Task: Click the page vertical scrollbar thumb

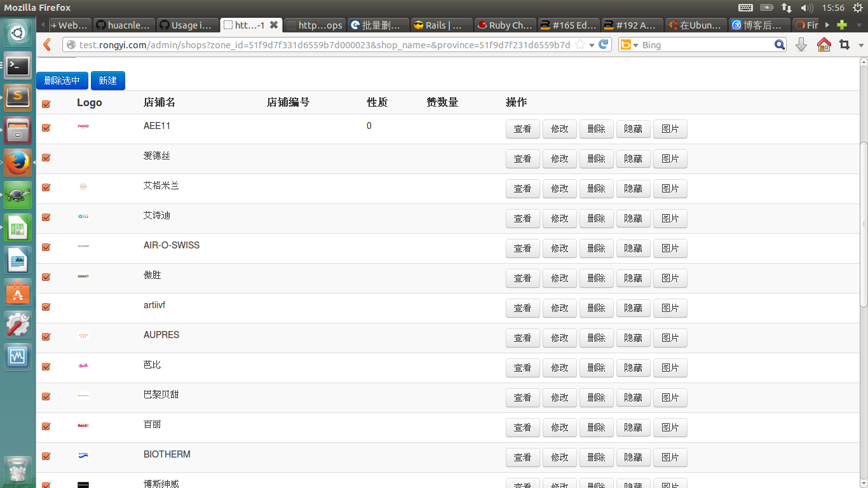Action: point(864,224)
